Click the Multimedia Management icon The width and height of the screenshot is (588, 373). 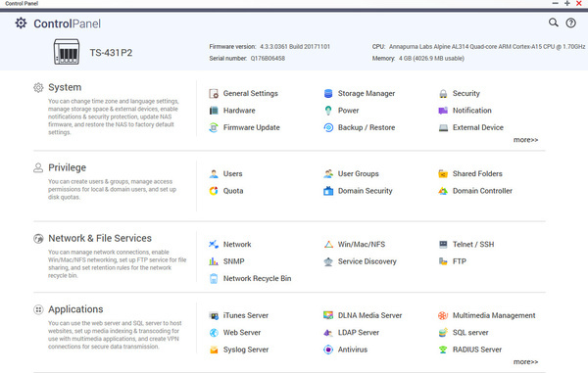[x=443, y=315]
